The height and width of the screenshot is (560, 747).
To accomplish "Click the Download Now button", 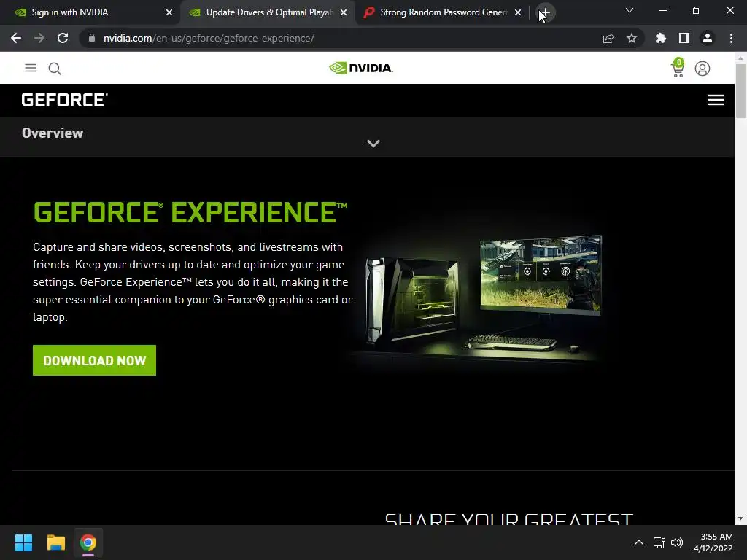I will click(x=94, y=360).
